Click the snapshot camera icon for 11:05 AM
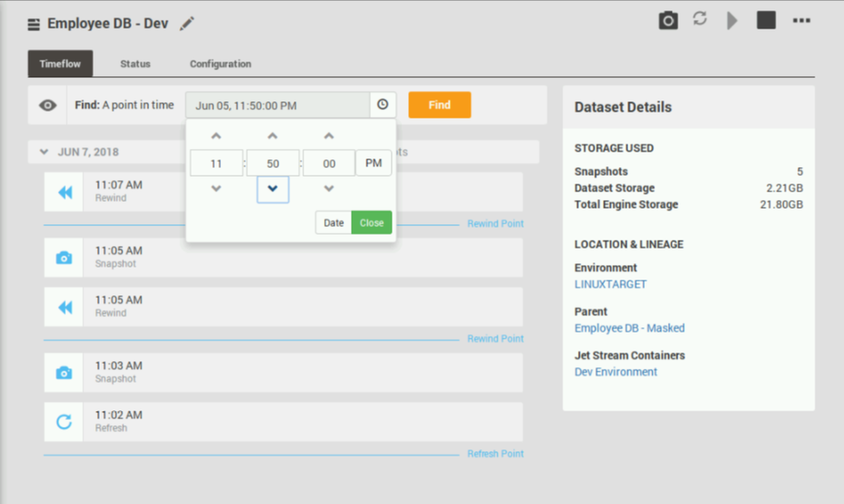844x504 pixels. (64, 258)
